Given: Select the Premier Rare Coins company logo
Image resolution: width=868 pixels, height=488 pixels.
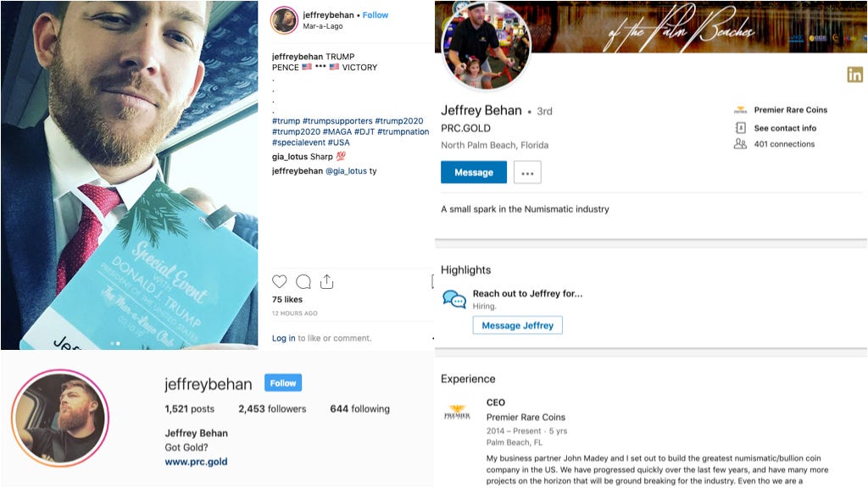Looking at the screenshot, I should coord(457,413).
